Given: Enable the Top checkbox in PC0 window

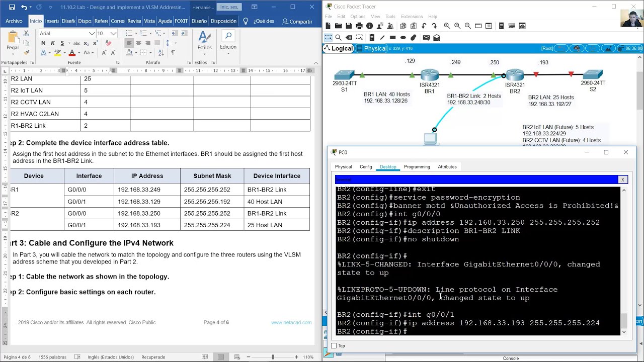Looking at the screenshot, I should 334,346.
